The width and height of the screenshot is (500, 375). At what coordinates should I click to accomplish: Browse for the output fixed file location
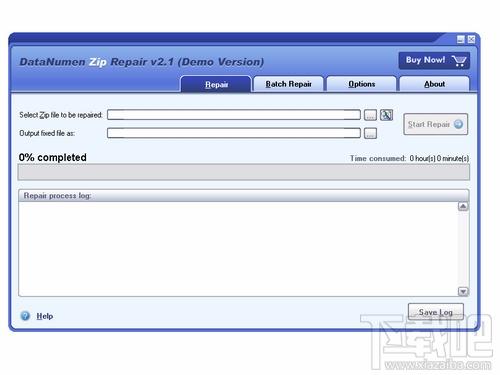[x=370, y=133]
